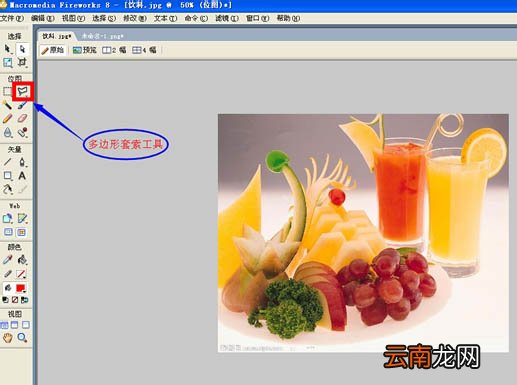Select the Marquee tool
This screenshot has width=517, height=385.
click(7, 91)
